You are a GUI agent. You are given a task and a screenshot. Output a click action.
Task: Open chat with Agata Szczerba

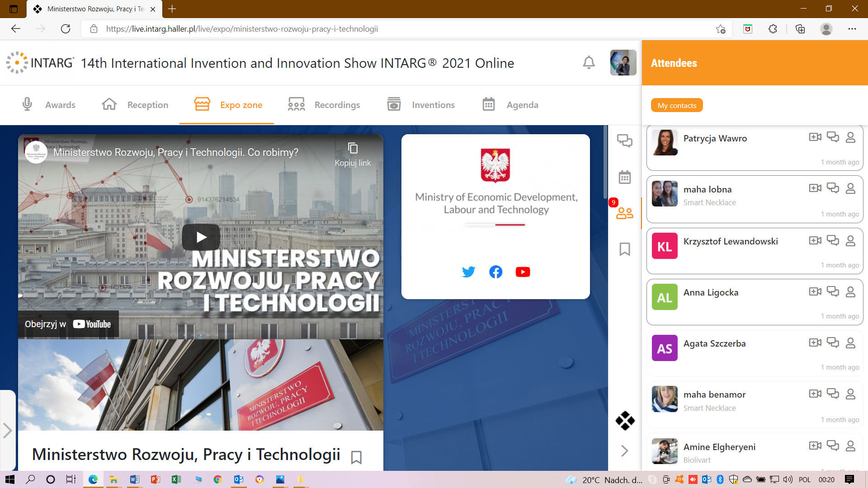coord(833,342)
